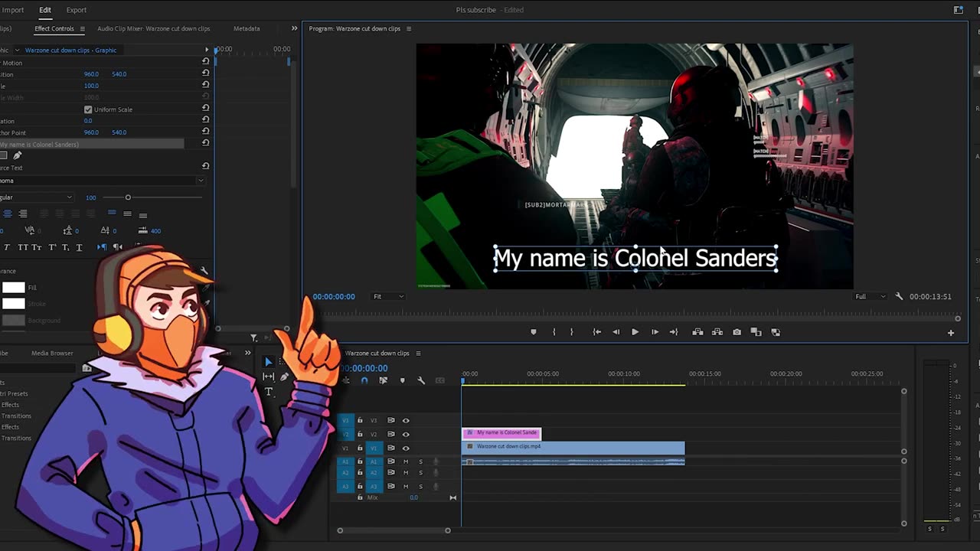980x551 pixels.
Task: Open Timeline Display Settings wrench
Action: tap(420, 380)
